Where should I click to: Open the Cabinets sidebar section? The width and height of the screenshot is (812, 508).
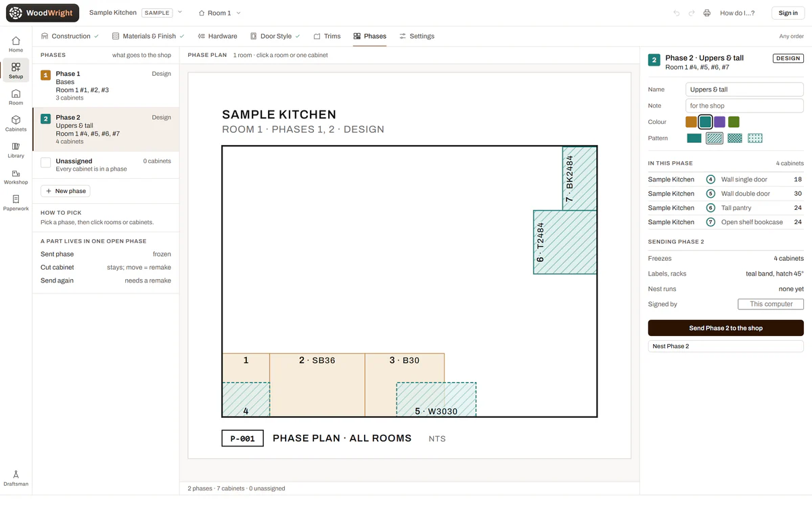click(x=16, y=123)
